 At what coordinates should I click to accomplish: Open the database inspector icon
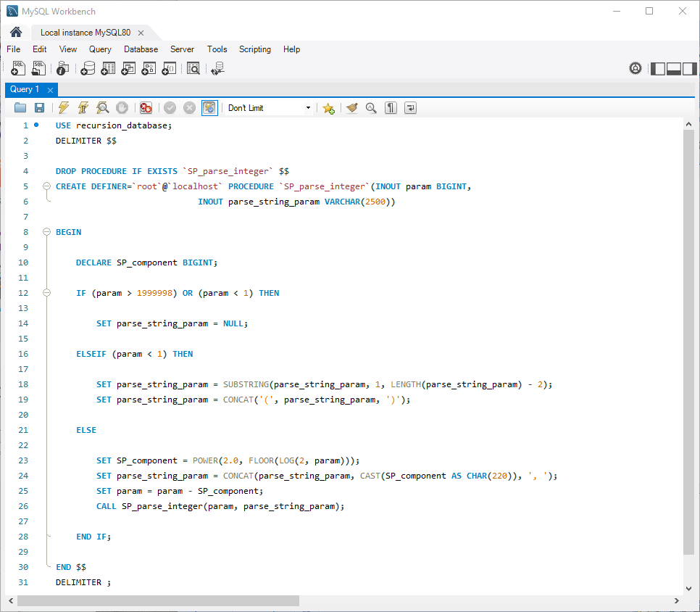pos(63,69)
